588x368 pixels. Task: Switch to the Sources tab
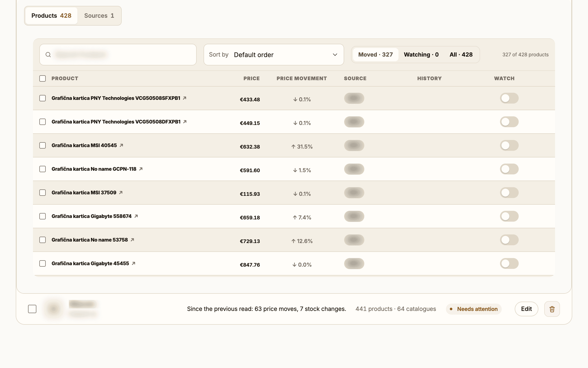pos(99,16)
